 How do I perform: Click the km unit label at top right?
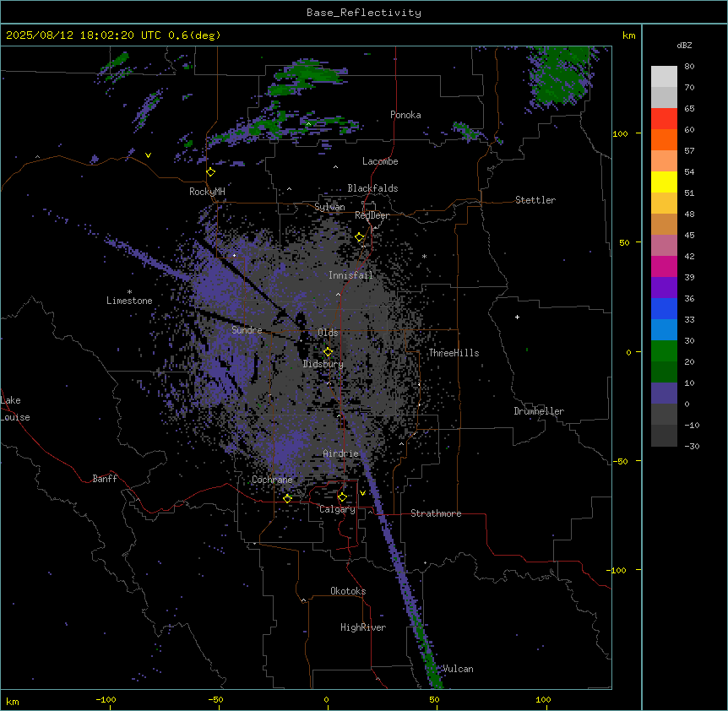tap(629, 35)
